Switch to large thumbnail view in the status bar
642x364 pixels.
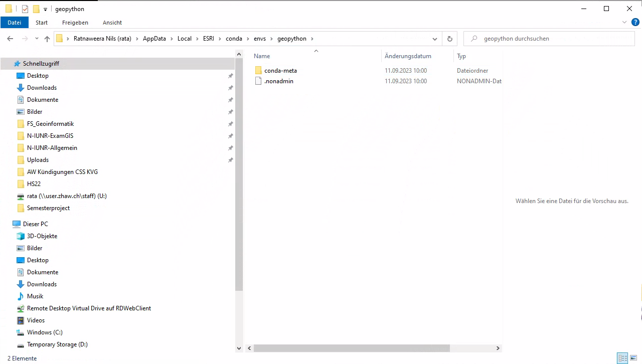[x=633, y=358]
